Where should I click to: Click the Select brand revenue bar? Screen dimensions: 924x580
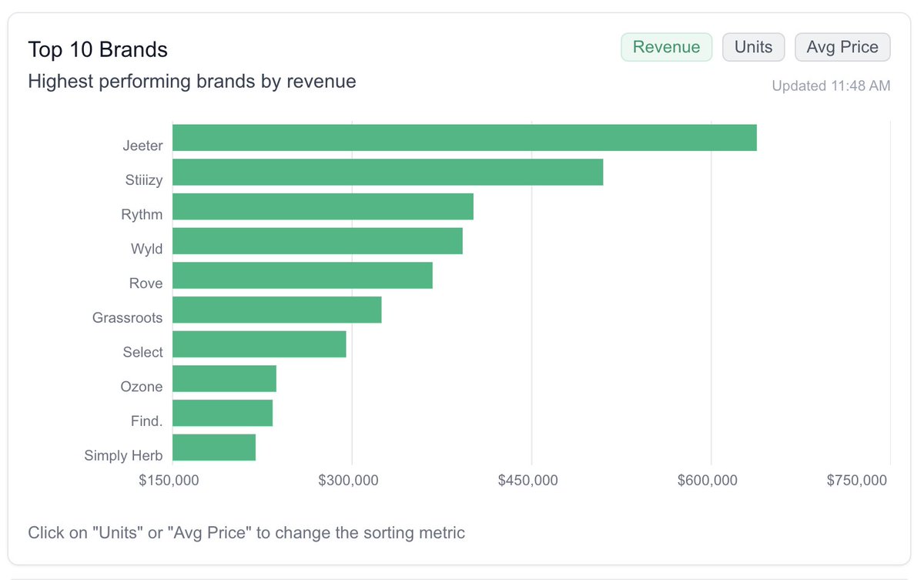point(259,344)
